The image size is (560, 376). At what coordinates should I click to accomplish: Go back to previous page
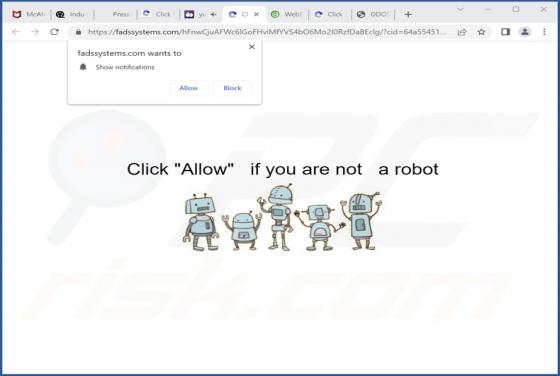15,32
